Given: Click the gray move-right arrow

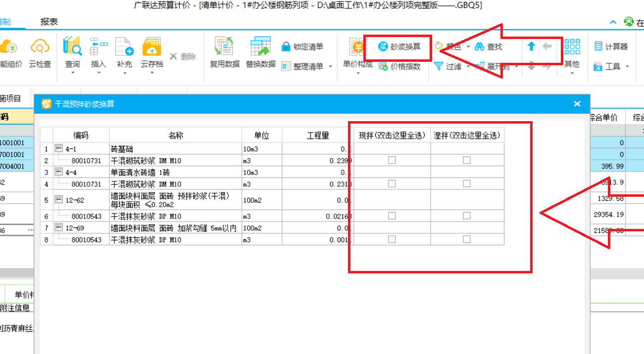Looking at the screenshot, I should click(547, 66).
